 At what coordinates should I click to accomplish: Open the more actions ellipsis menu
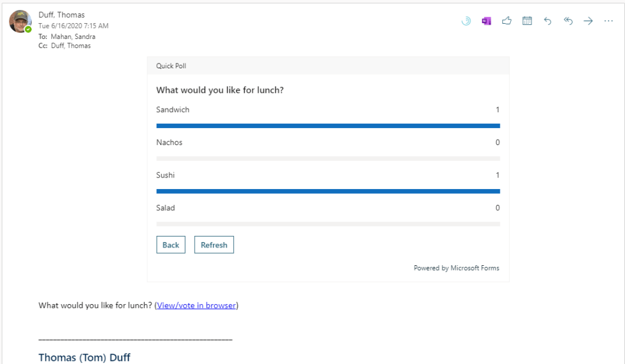(609, 21)
